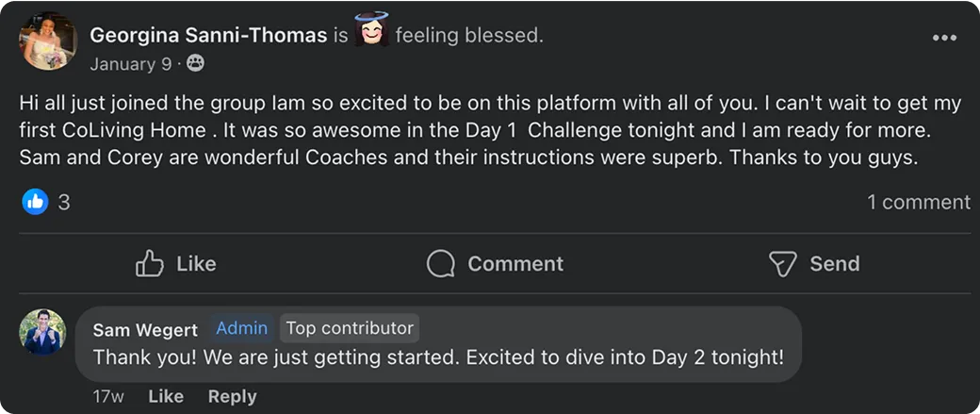Click Sam Wegert's profile picture
Viewport: 980px width, 414px height.
43,332
